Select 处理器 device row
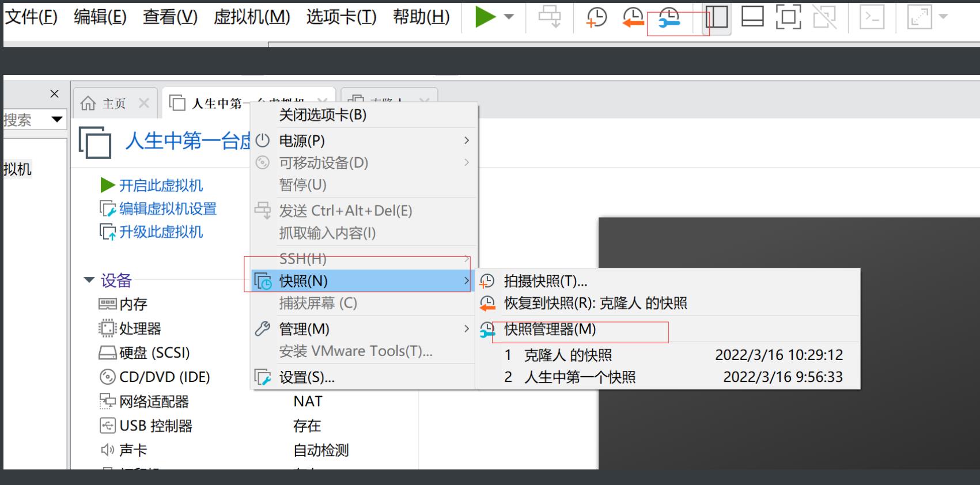Screen dimensions: 980x485 pyautogui.click(x=130, y=328)
